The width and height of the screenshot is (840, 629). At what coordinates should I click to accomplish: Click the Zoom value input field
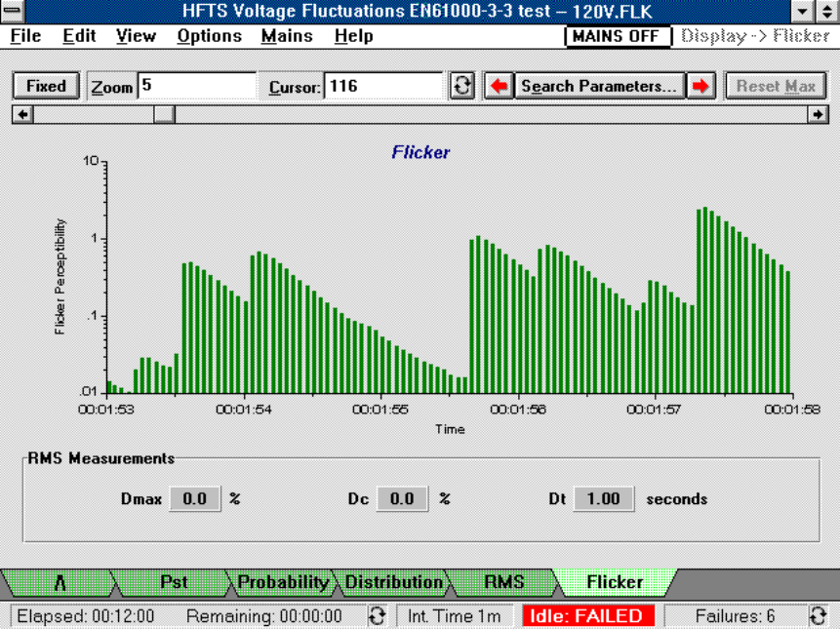coord(196,86)
